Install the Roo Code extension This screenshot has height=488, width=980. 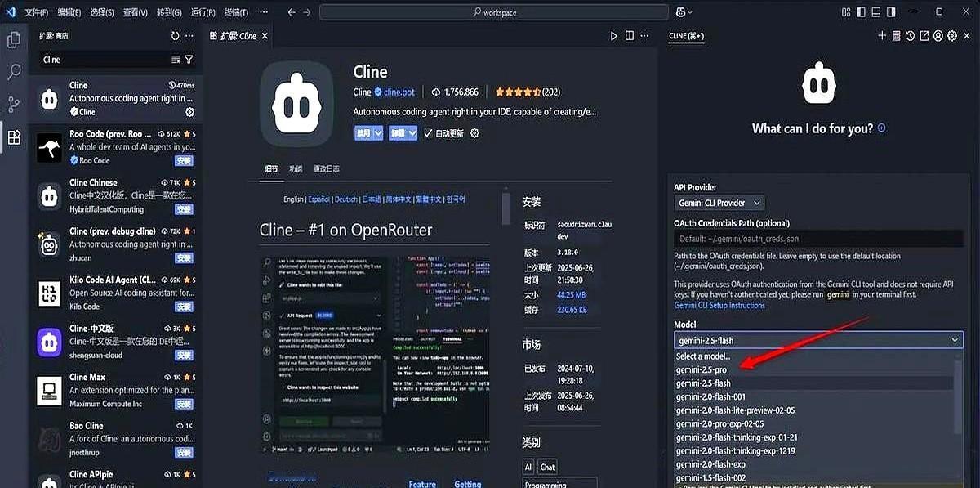point(184,160)
